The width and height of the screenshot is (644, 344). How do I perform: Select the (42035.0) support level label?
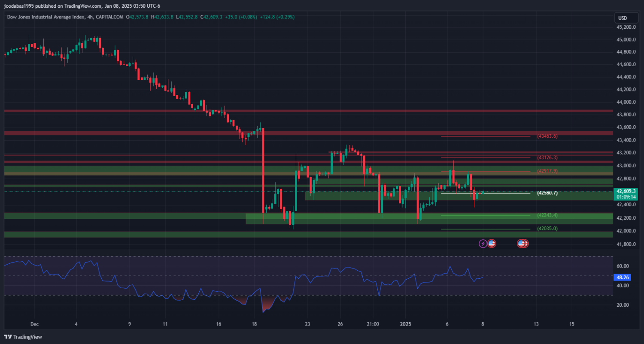click(x=547, y=229)
